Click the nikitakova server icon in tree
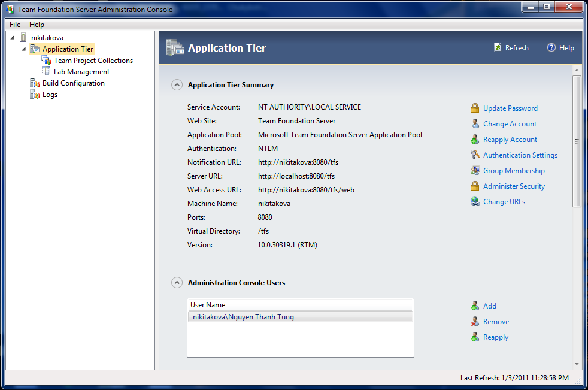The image size is (588, 390). point(23,37)
